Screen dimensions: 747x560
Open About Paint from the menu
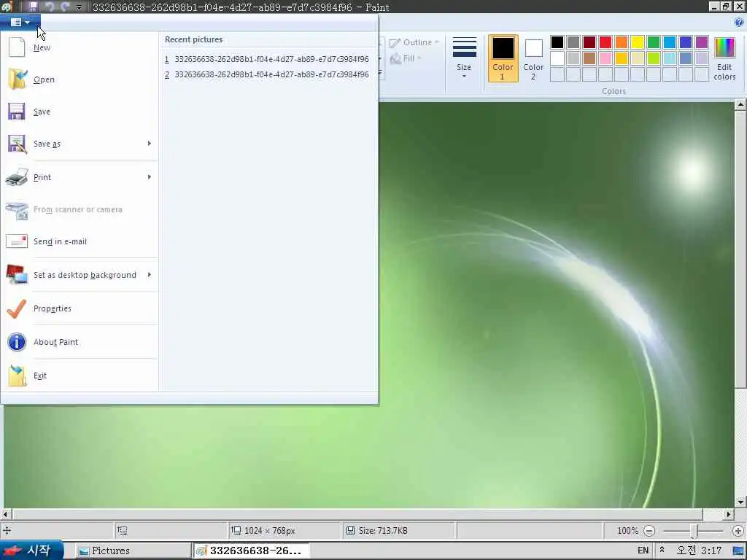tap(80, 342)
